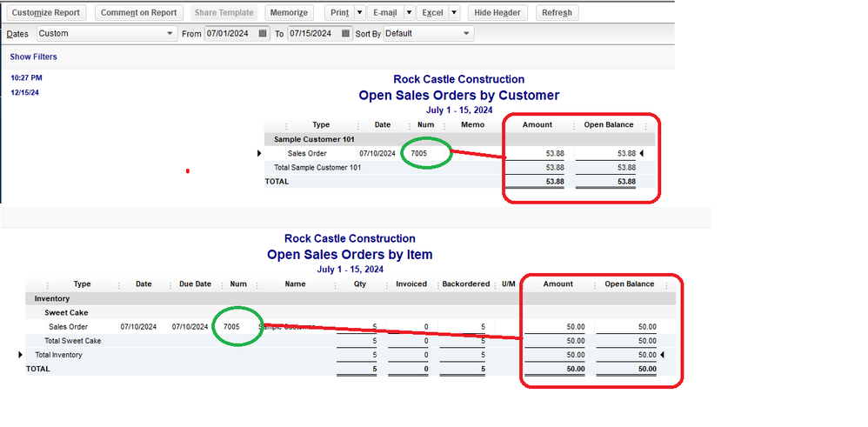868x427 pixels.
Task: Open the Print dropdown arrow
Action: pos(360,13)
